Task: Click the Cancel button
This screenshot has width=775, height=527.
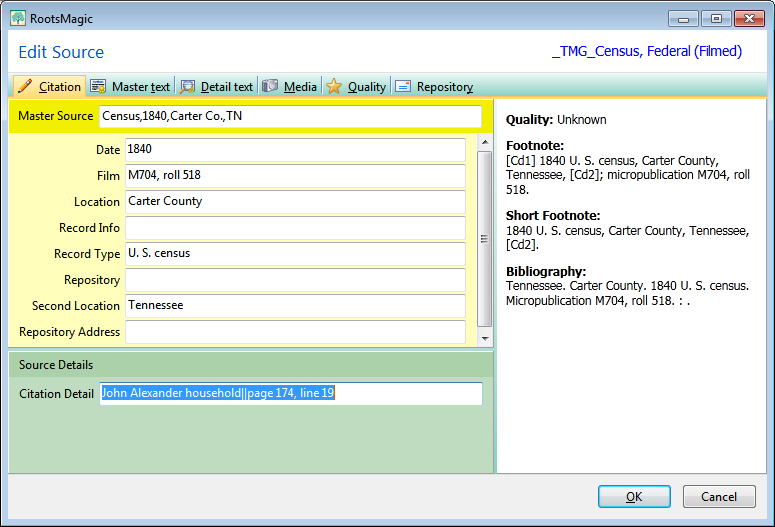Action: point(719,496)
